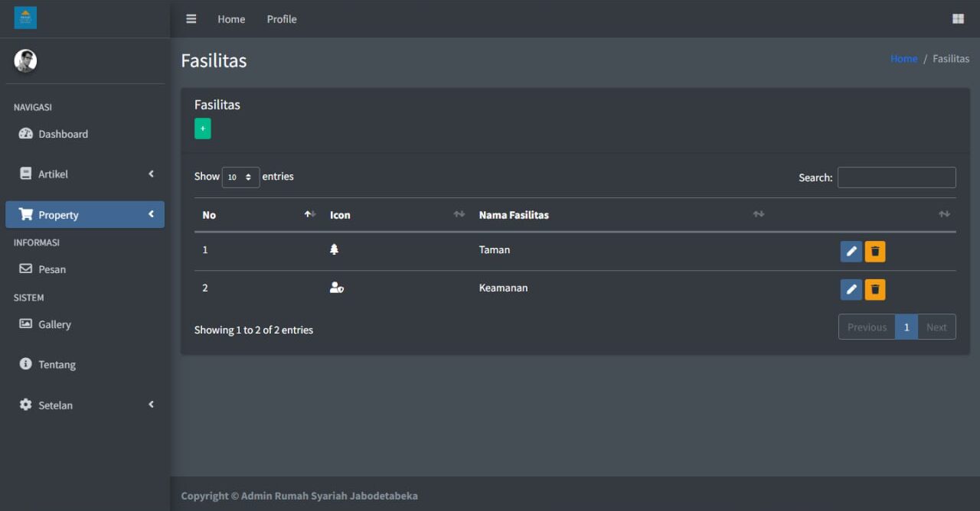Open the show entries count dropdown

pyautogui.click(x=240, y=177)
